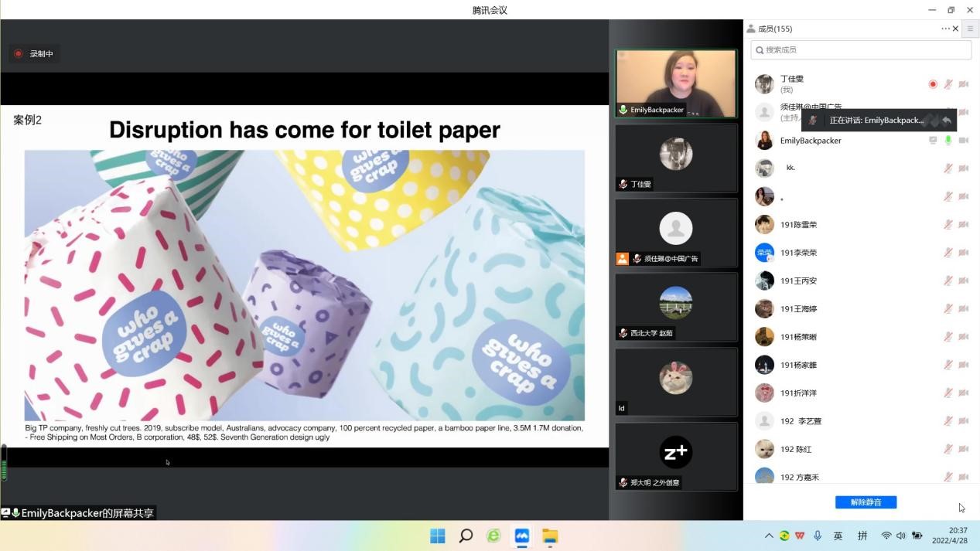Select member 192 陈红 in the list

tap(861, 449)
